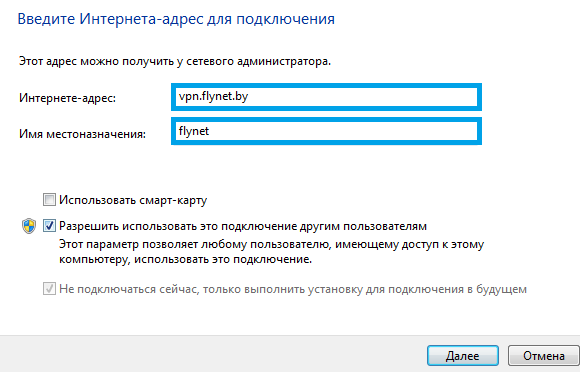Click the 'Имя местоназначения:' label
This screenshot has height=372, width=580.
[82, 133]
